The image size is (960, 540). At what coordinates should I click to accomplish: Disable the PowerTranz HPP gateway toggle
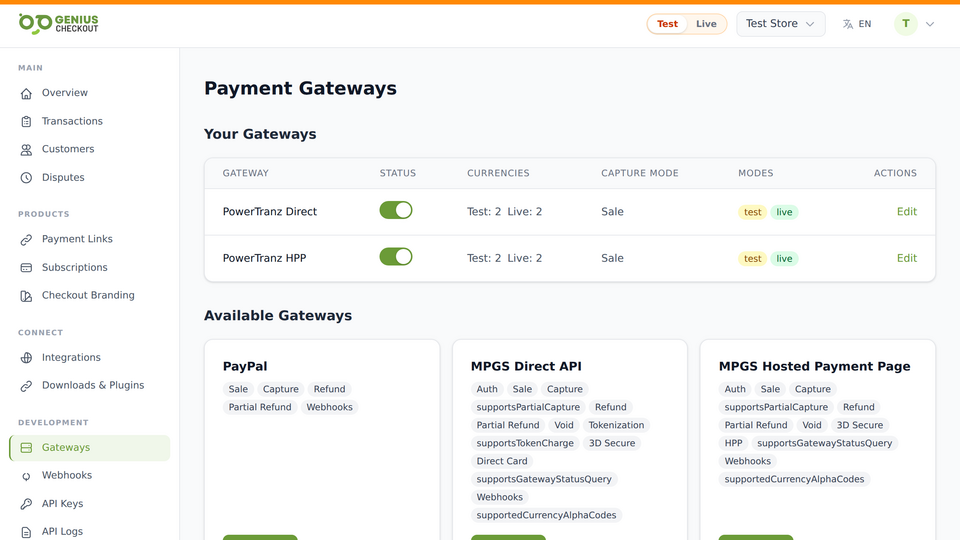(396, 257)
